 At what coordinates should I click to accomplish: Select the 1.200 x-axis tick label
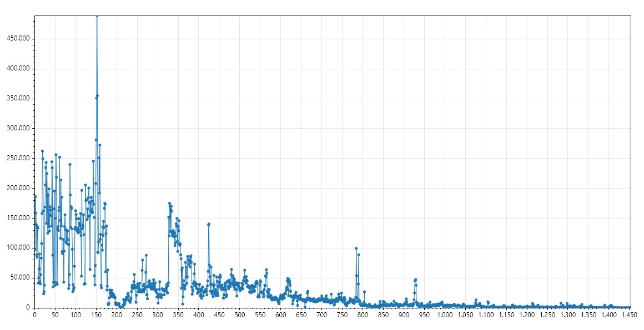527,315
